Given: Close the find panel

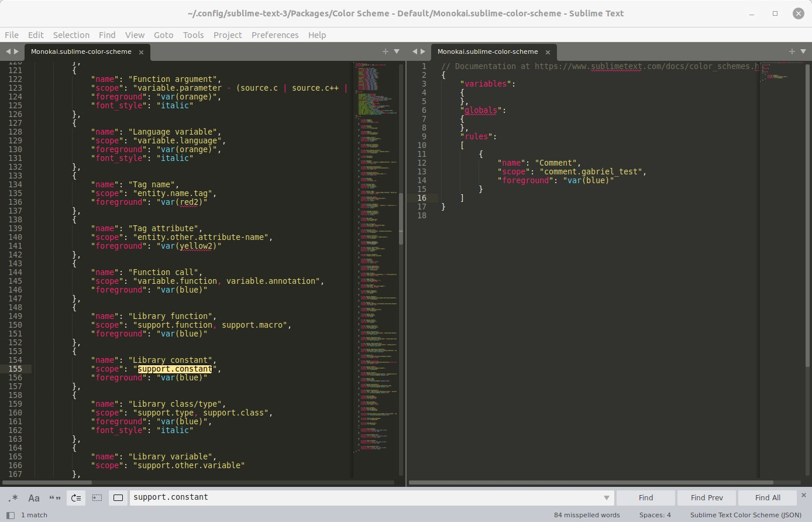Looking at the screenshot, I should coord(804,495).
